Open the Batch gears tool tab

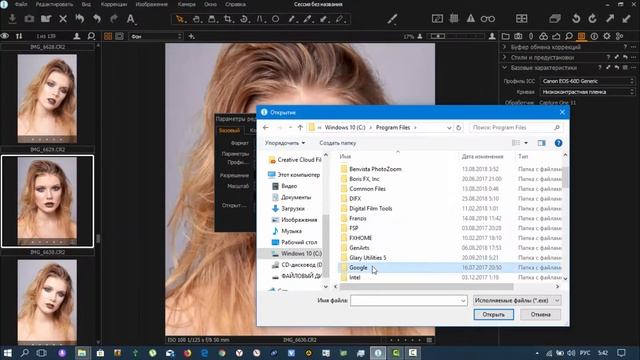coord(619,36)
